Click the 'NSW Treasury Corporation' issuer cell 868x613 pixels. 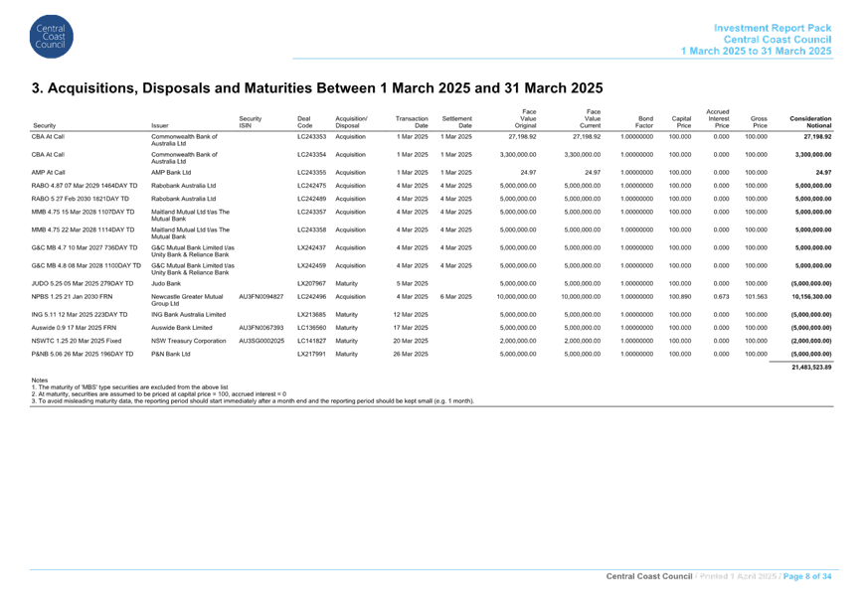point(189,342)
